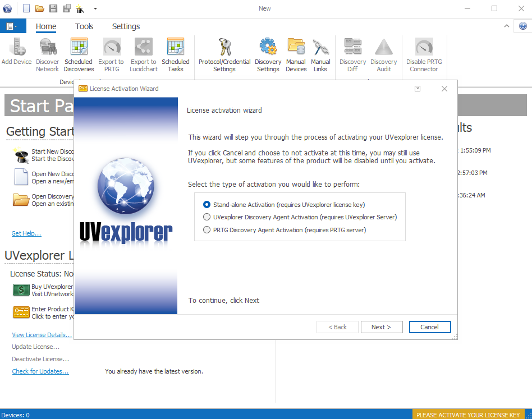
Task: Open Manual Links tool
Action: click(320, 54)
